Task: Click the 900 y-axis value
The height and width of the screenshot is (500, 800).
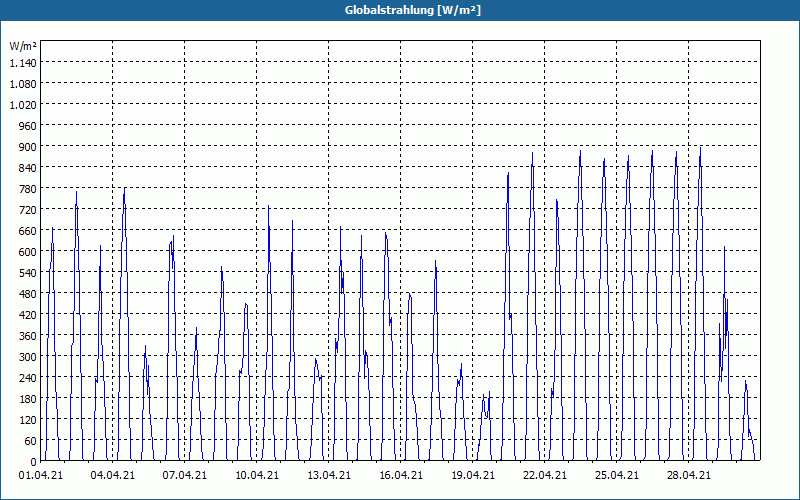Action: [x=28, y=147]
